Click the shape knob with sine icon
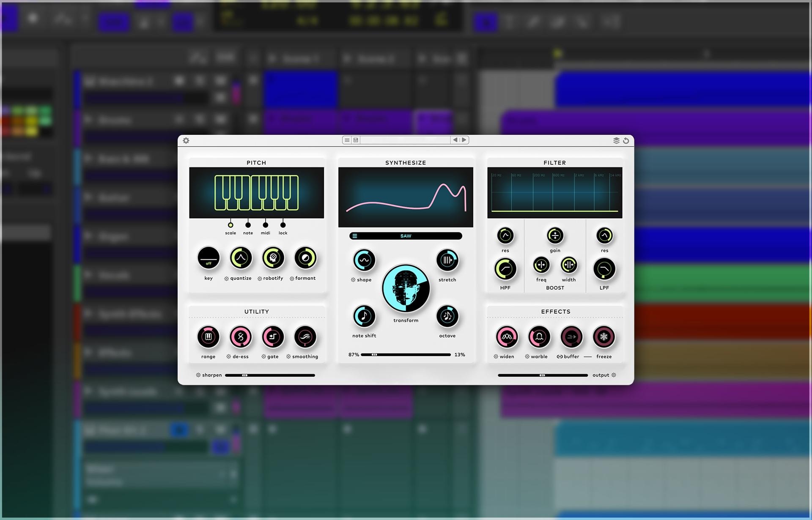The height and width of the screenshot is (520, 812). click(x=364, y=260)
